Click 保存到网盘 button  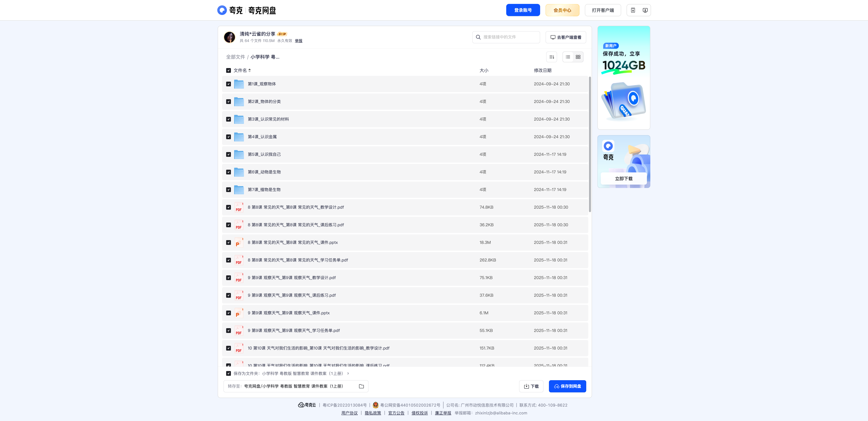(567, 386)
